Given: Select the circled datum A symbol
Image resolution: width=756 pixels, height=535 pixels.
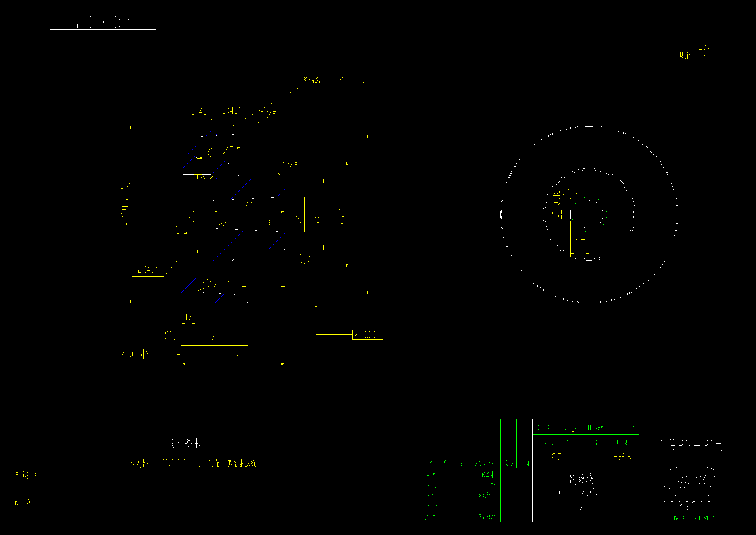Looking at the screenshot, I should click(x=304, y=258).
